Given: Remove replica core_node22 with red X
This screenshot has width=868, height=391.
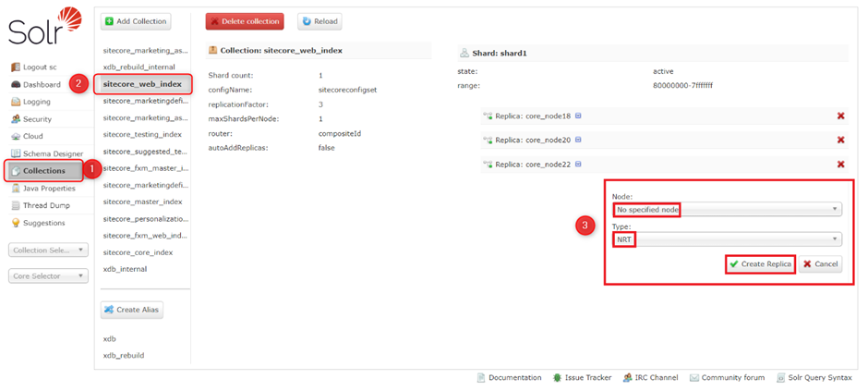Looking at the screenshot, I should pos(840,165).
